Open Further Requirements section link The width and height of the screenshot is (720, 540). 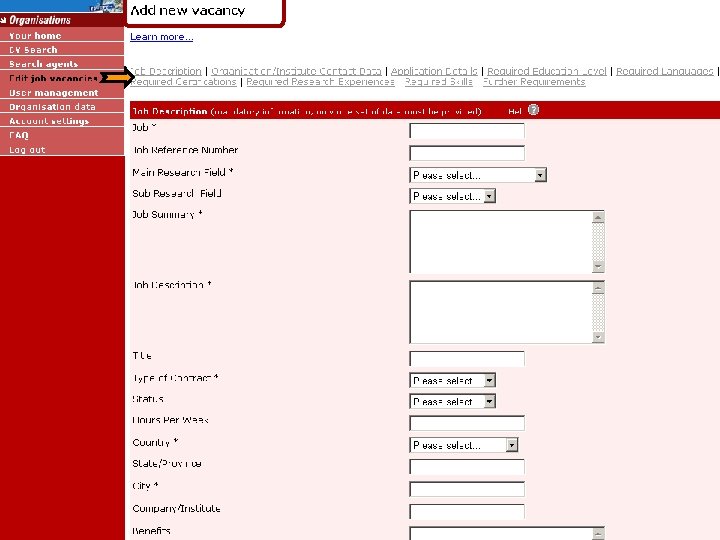point(534,82)
